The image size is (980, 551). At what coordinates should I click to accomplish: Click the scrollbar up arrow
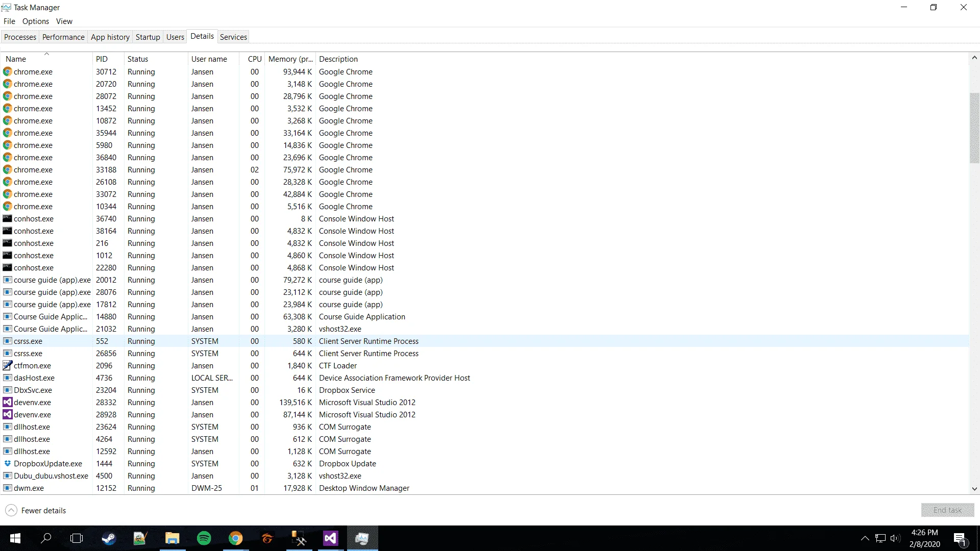974,58
